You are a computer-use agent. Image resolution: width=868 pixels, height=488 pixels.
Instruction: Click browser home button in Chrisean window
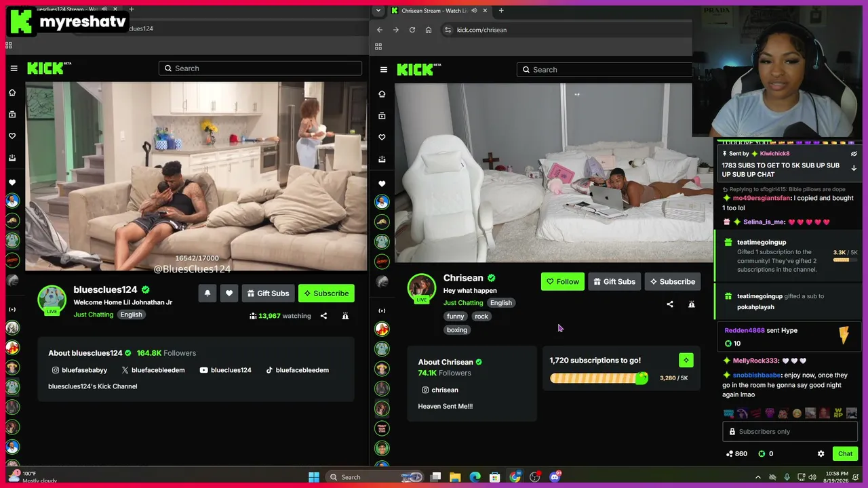(x=429, y=30)
